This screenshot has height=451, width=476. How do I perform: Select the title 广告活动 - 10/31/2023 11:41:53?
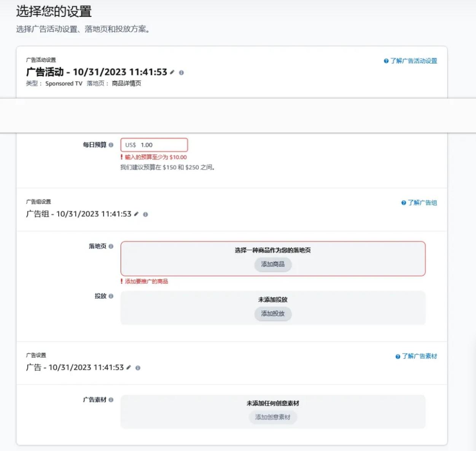click(97, 72)
